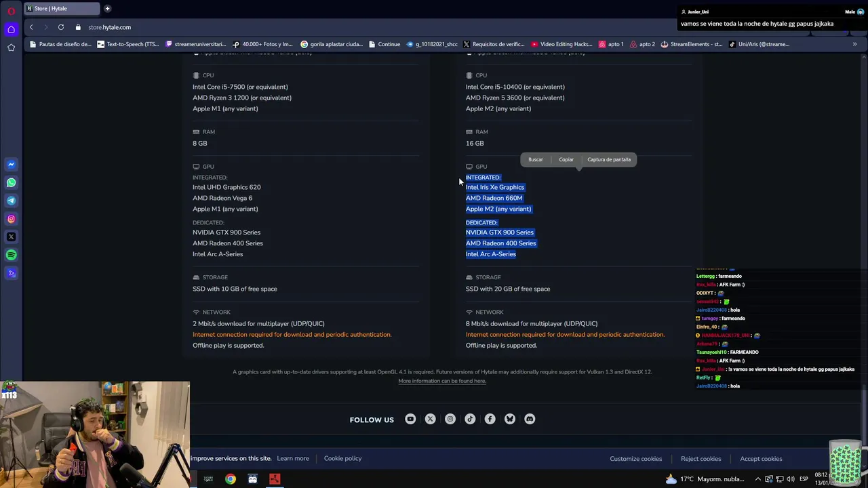The height and width of the screenshot is (488, 868).
Task: Open the Cookie policy link
Action: click(x=342, y=458)
